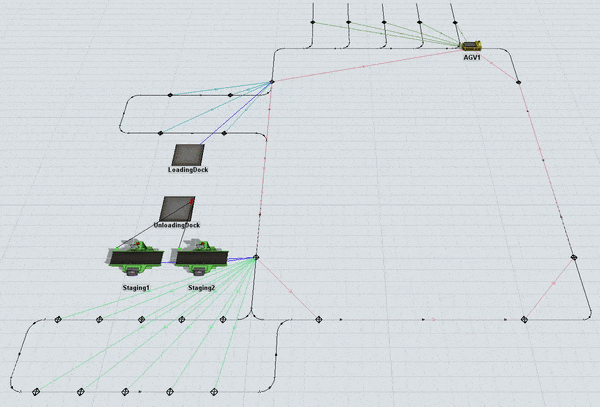Select the control point left of LoadingDock on lower branch
The image size is (600, 407).
click(x=160, y=133)
